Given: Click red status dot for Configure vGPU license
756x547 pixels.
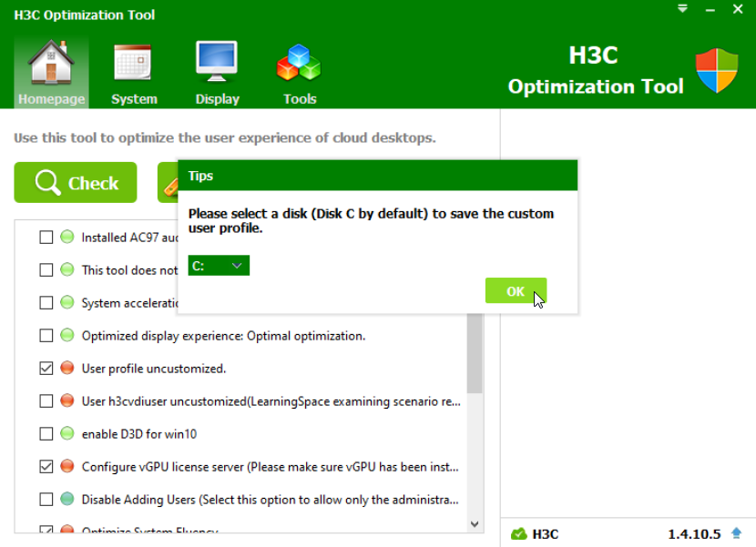Looking at the screenshot, I should pos(67,466).
